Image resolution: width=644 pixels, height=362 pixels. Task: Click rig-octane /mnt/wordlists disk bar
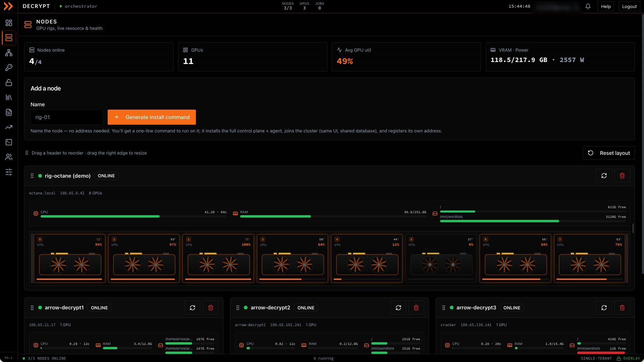tap(533, 221)
